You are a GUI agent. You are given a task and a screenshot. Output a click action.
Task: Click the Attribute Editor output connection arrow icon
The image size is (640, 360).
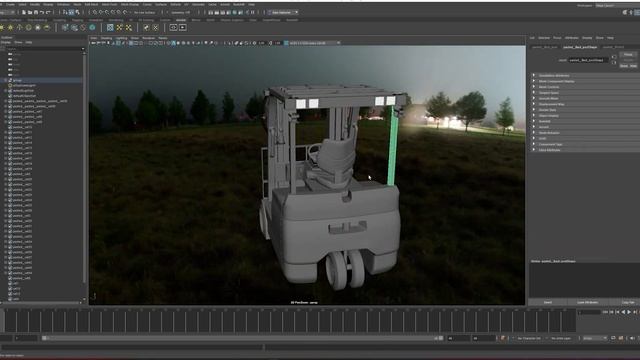[614, 62]
